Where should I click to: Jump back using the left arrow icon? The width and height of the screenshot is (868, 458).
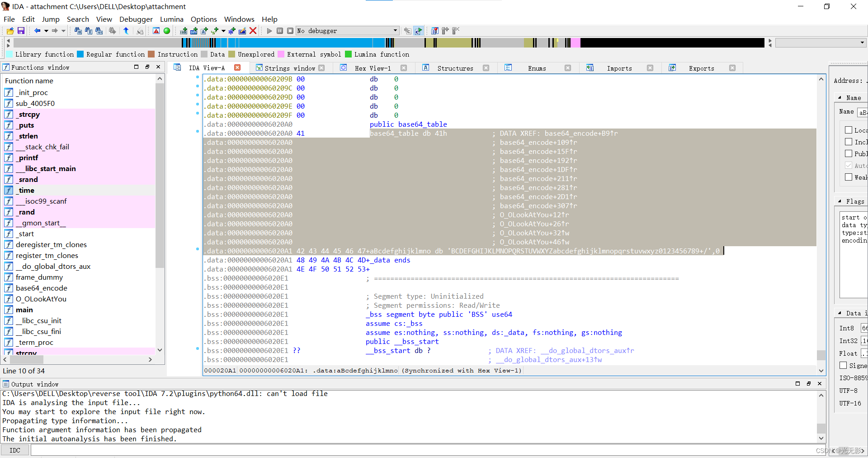pyautogui.click(x=37, y=31)
